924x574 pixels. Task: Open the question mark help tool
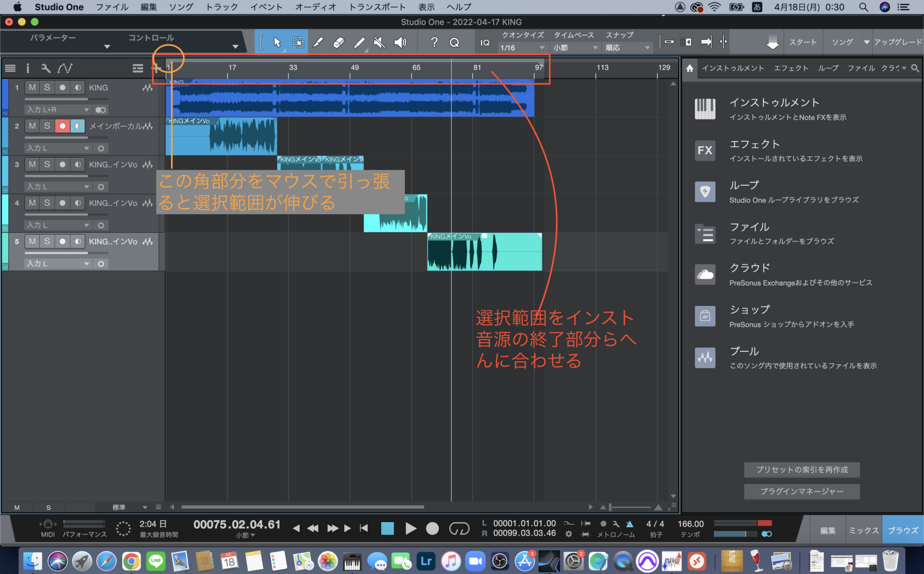point(434,42)
